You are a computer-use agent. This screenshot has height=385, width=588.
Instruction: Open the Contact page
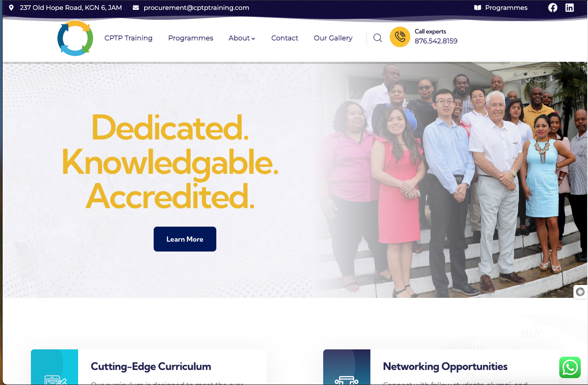pyautogui.click(x=285, y=38)
